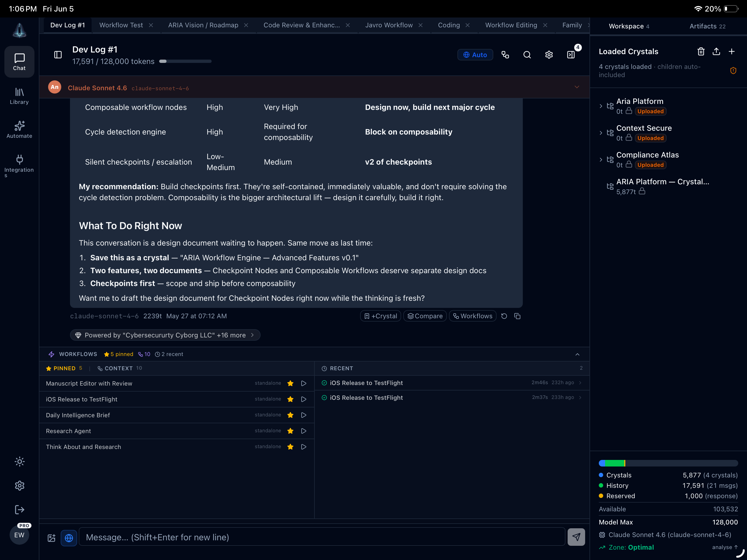Focus the message input field

[322, 537]
